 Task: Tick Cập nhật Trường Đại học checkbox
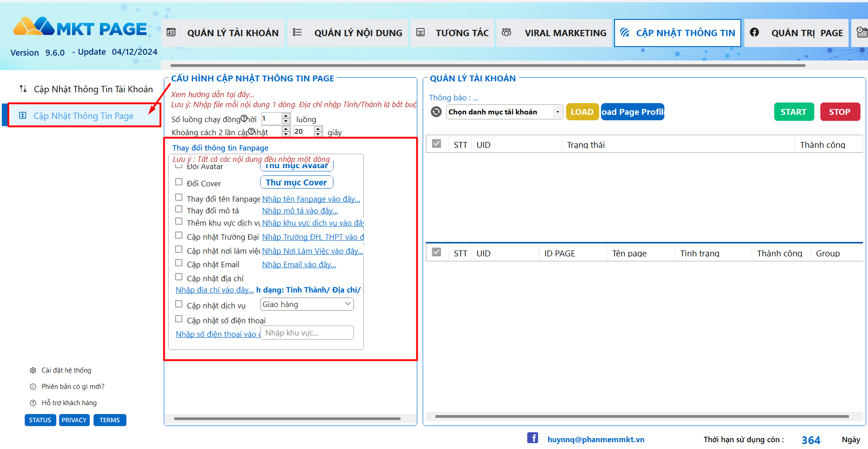(179, 236)
